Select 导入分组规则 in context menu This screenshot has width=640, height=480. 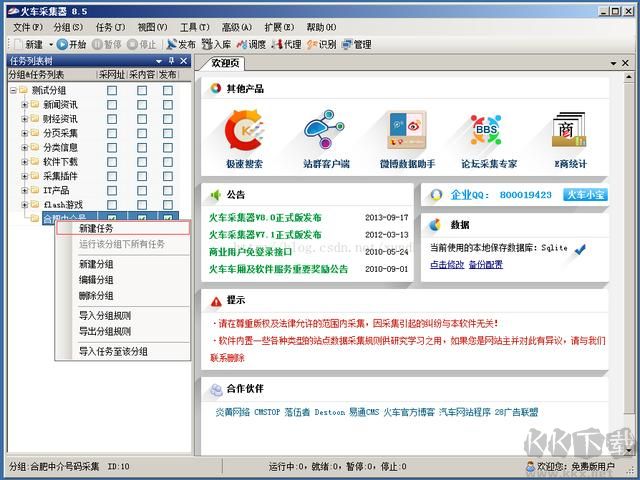tap(123, 316)
